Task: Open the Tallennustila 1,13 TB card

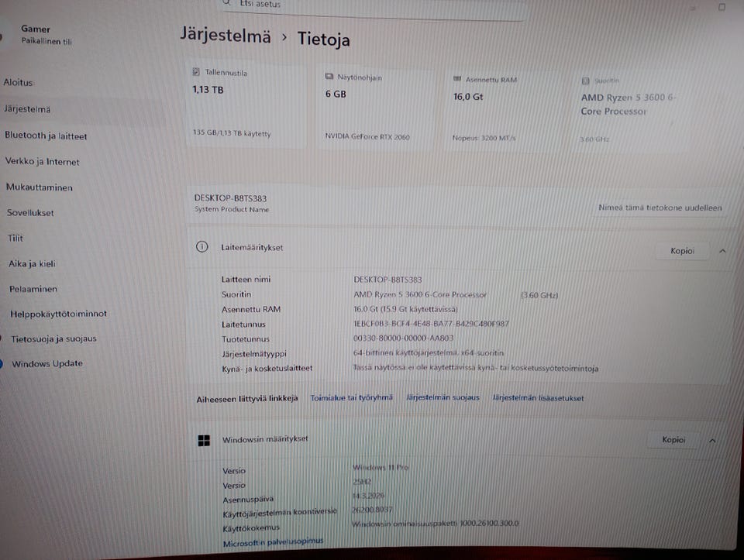Action: point(246,105)
